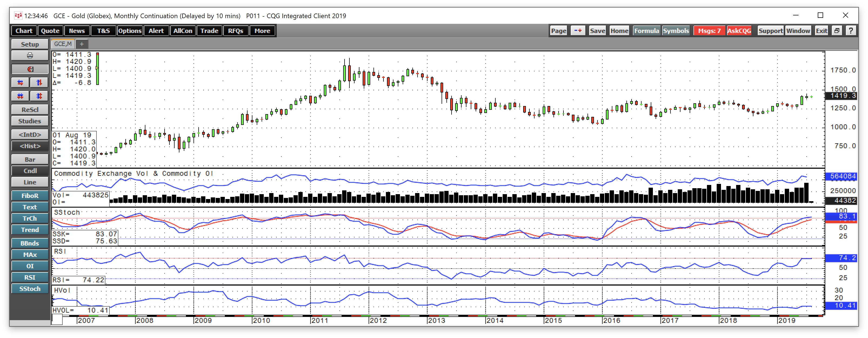The image size is (868, 338).
Task: Select the FiboR drawing tool
Action: tap(30, 196)
